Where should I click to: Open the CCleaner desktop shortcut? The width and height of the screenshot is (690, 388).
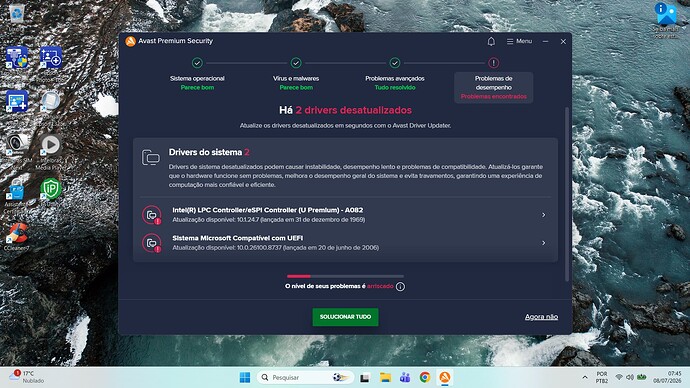click(x=17, y=236)
